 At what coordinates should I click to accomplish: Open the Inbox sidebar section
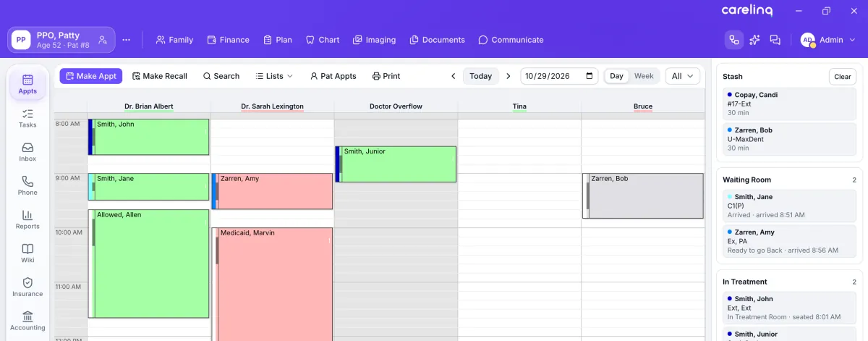(x=27, y=152)
